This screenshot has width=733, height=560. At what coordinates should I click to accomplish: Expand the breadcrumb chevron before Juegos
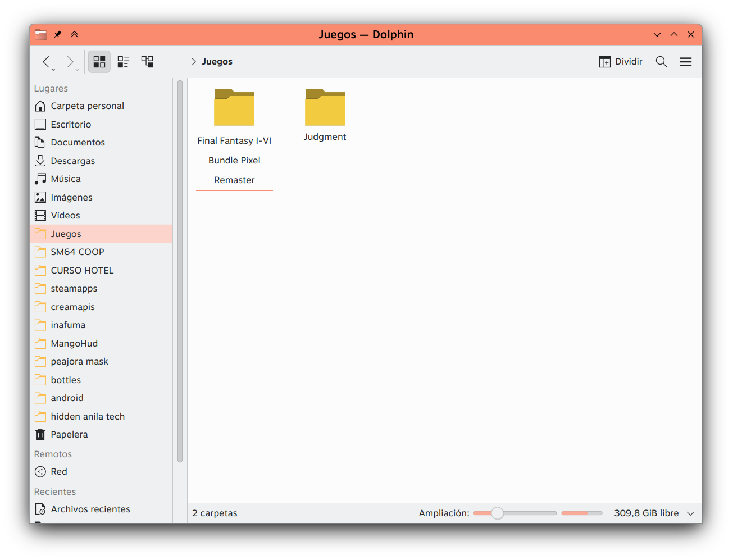click(193, 62)
